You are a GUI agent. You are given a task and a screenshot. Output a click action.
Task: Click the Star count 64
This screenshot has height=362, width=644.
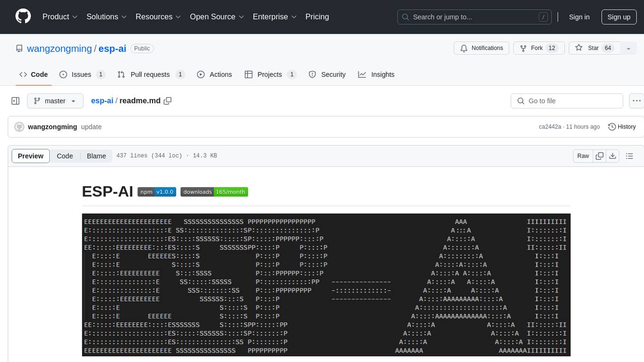point(608,48)
